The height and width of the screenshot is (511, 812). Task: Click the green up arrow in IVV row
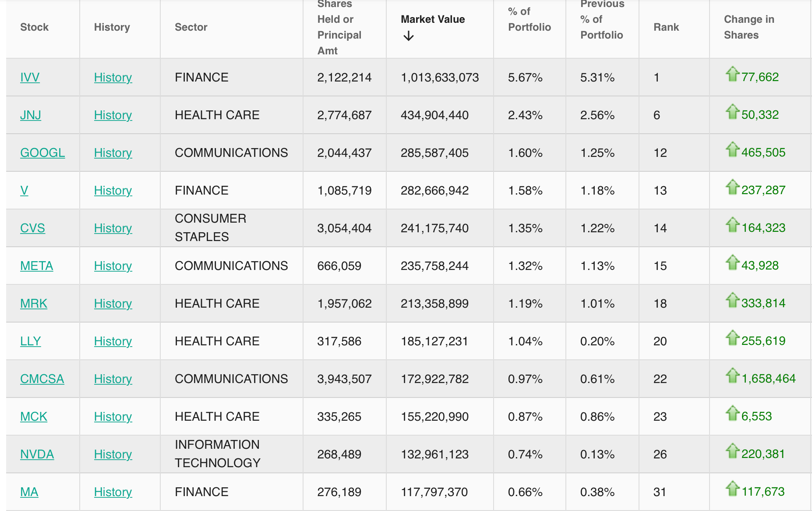click(x=732, y=74)
